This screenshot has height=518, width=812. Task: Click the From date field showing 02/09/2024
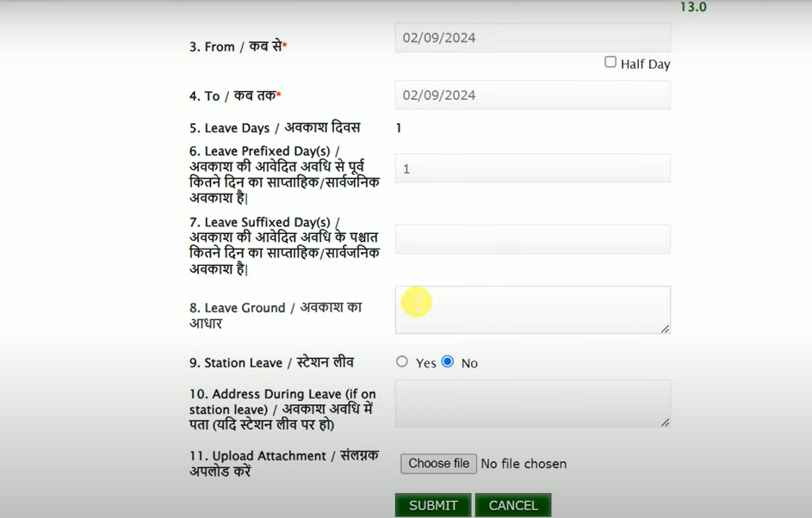coord(532,38)
